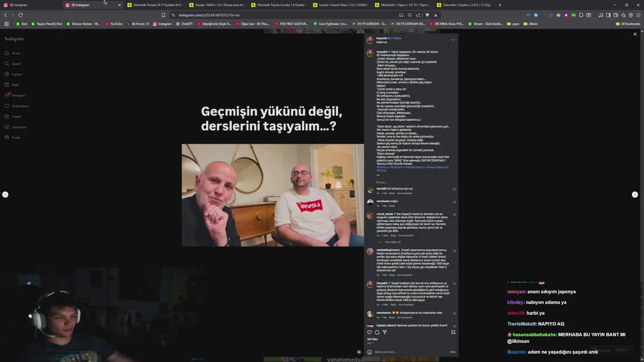The width and height of the screenshot is (644, 362).
Task: See translation of sebahatdegirmenci_'s comment
Action: click(405, 275)
